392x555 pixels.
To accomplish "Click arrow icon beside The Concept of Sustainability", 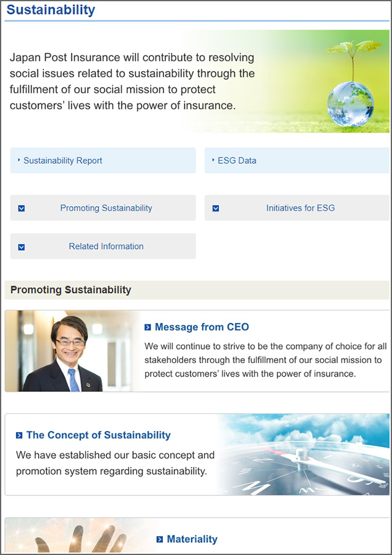I will (x=19, y=435).
